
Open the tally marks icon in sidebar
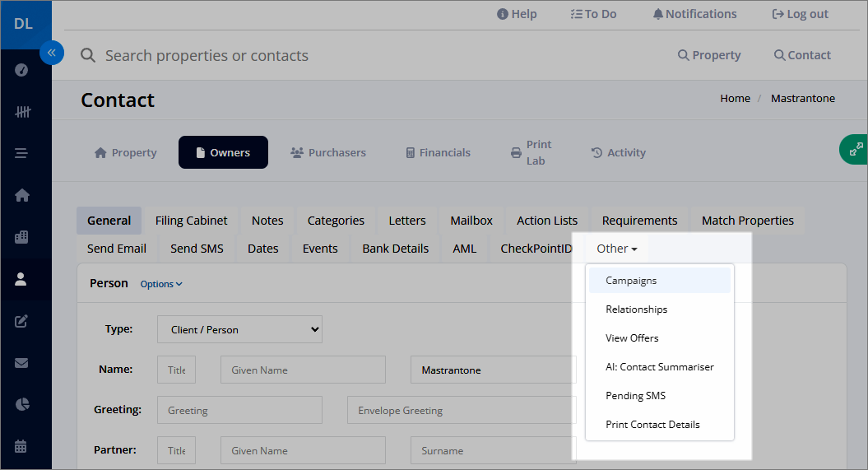click(22, 112)
